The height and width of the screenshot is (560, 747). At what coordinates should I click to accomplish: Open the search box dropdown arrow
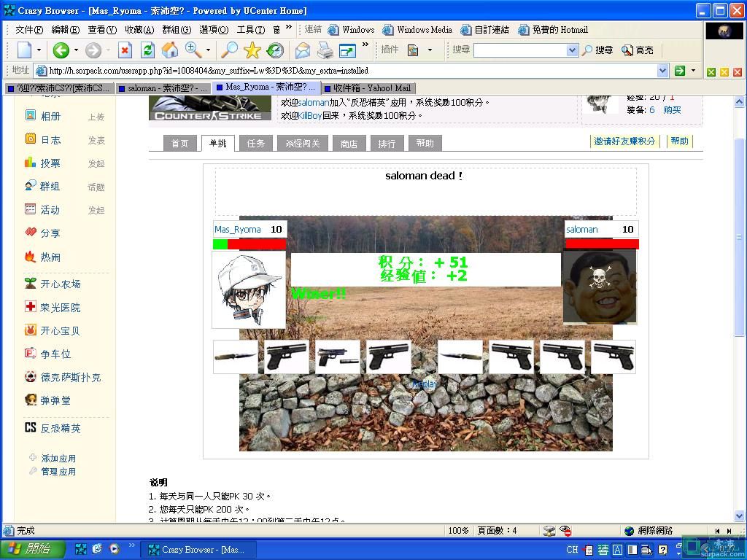[572, 50]
